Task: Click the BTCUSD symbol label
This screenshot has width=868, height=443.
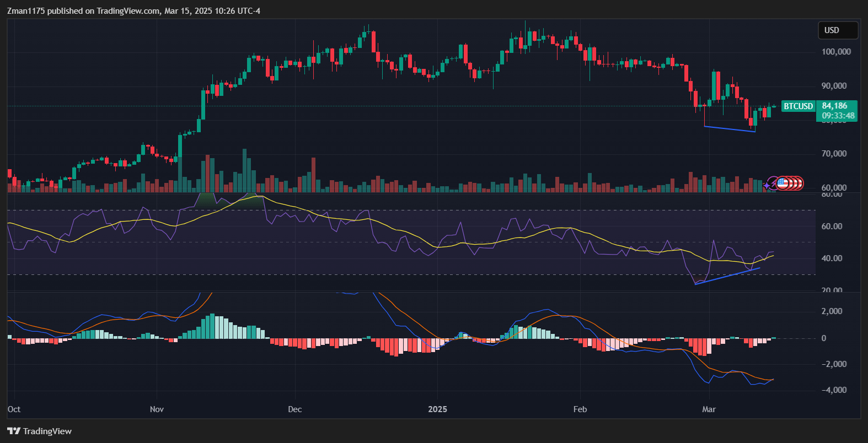Action: pyautogui.click(x=799, y=106)
